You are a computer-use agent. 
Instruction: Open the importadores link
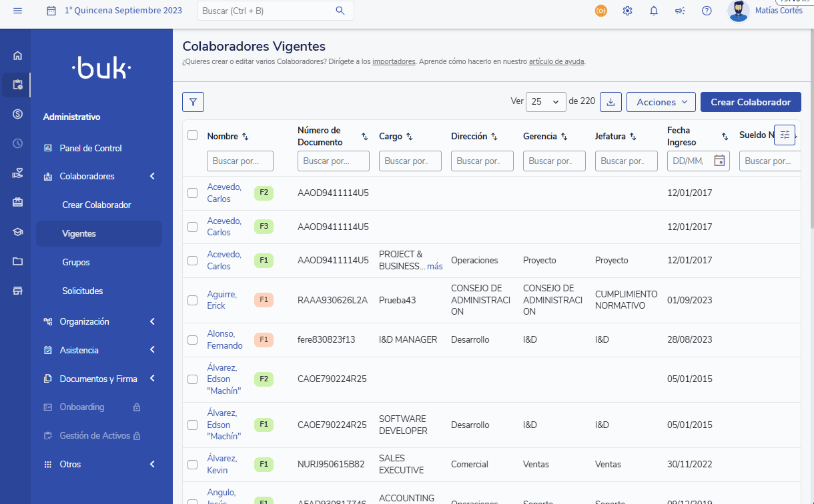click(394, 61)
